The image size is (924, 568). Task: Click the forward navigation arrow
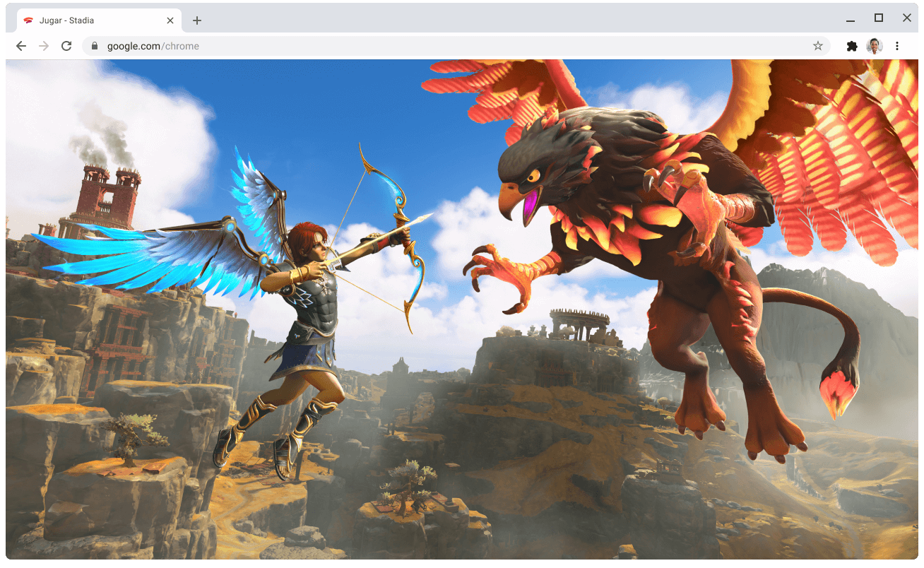[44, 46]
